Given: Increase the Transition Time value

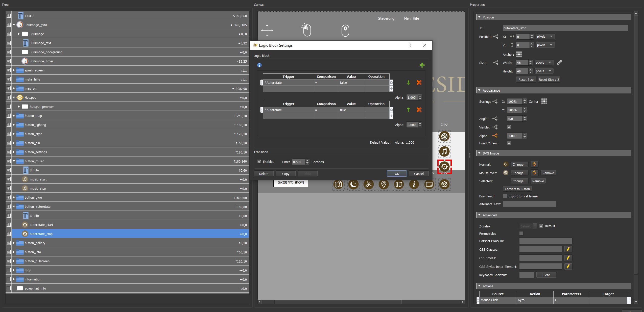Looking at the screenshot, I should 307,160.
